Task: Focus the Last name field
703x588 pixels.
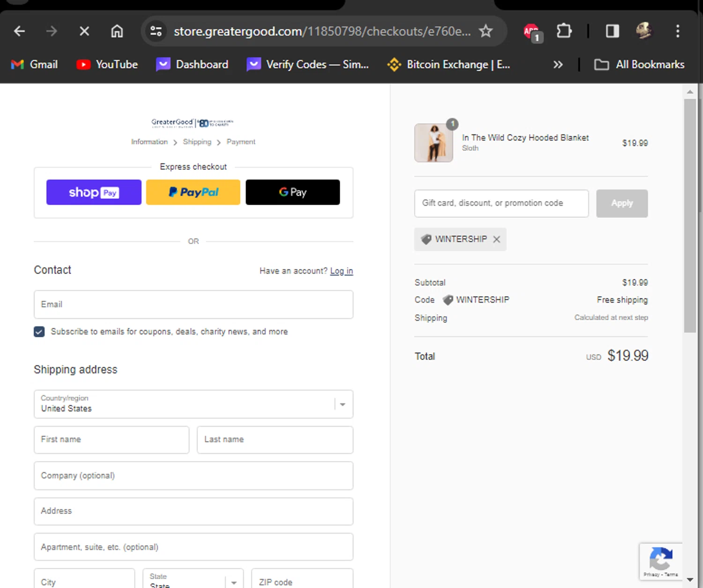Action: tap(275, 439)
